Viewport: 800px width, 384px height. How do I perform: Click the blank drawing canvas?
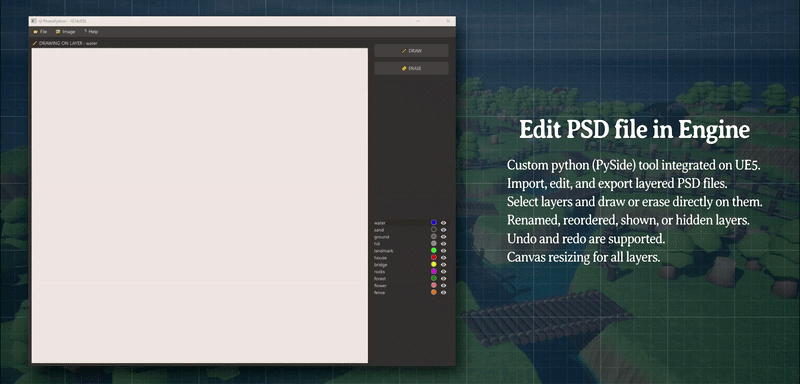[x=199, y=206]
